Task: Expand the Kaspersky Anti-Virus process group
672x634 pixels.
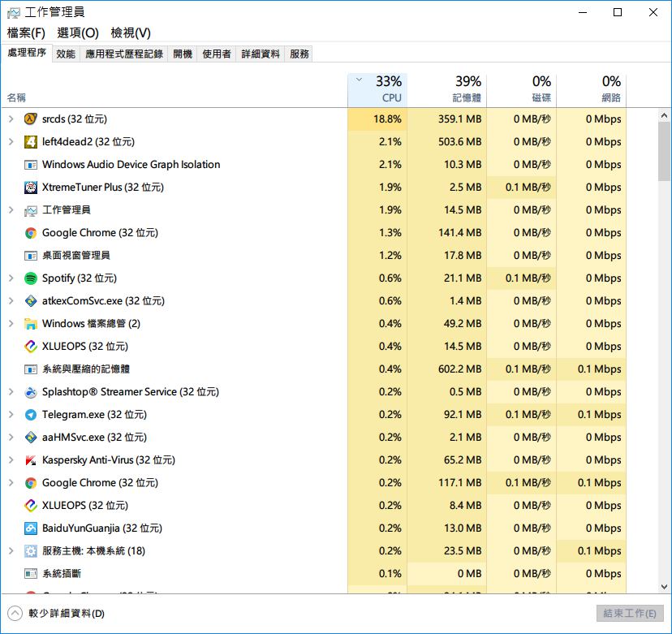Action: coord(11,460)
